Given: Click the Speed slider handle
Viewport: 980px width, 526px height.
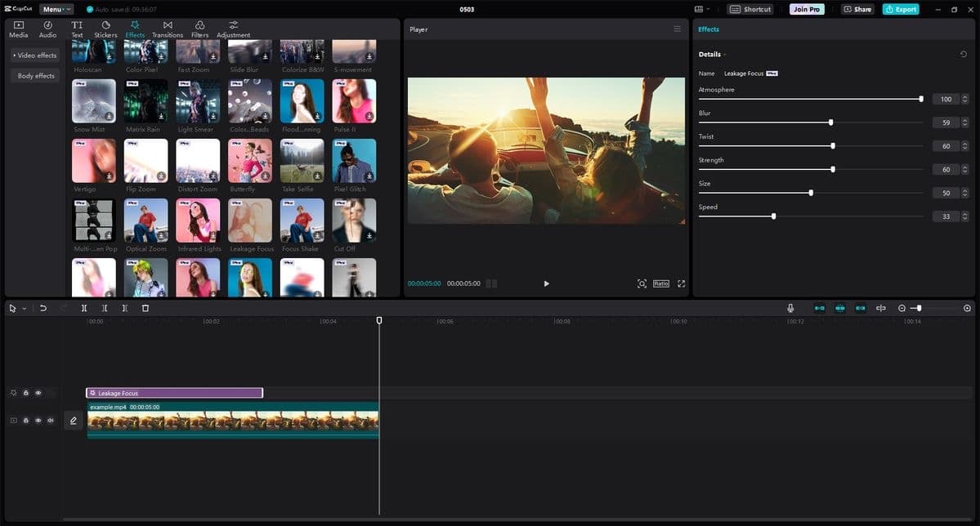Looking at the screenshot, I should click(x=774, y=216).
